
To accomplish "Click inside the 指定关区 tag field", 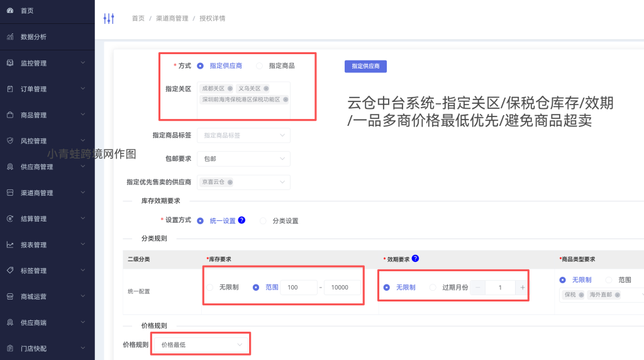I will pos(243,100).
